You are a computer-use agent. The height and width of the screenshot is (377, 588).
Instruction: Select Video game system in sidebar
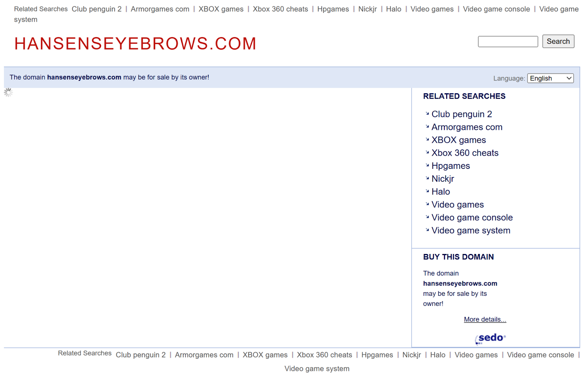tap(471, 231)
